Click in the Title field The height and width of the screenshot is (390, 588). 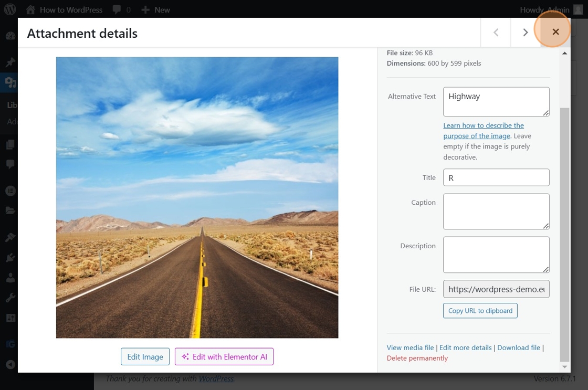tap(496, 177)
